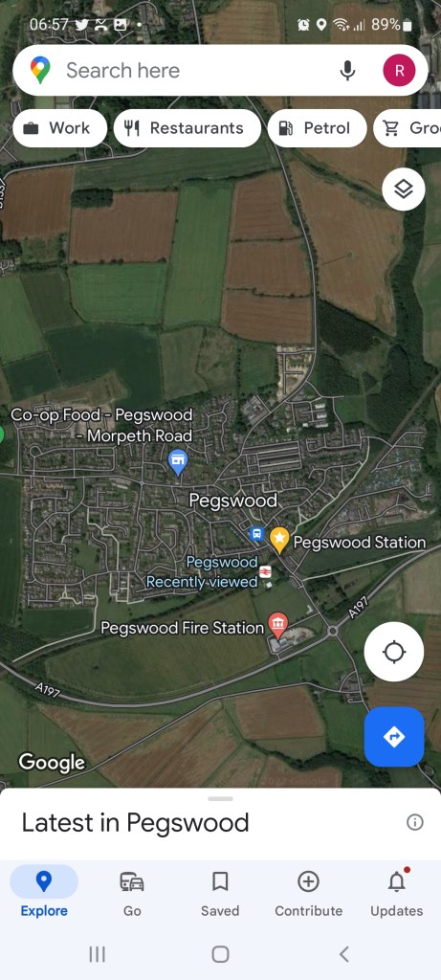Switch to the Go tab

click(x=132, y=895)
